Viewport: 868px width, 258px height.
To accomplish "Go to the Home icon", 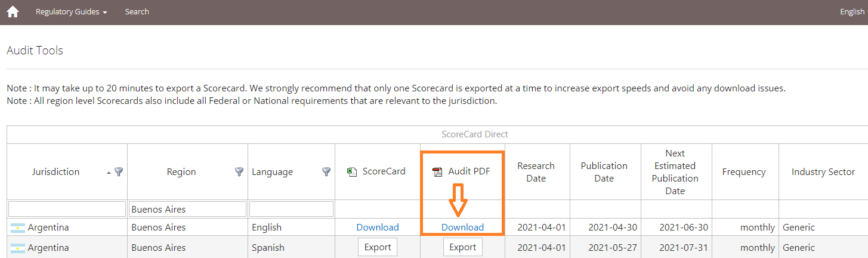I will 13,11.
